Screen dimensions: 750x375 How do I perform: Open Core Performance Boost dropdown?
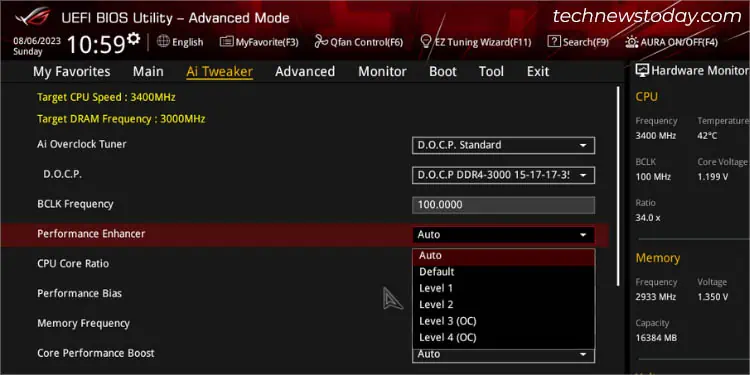pos(503,355)
